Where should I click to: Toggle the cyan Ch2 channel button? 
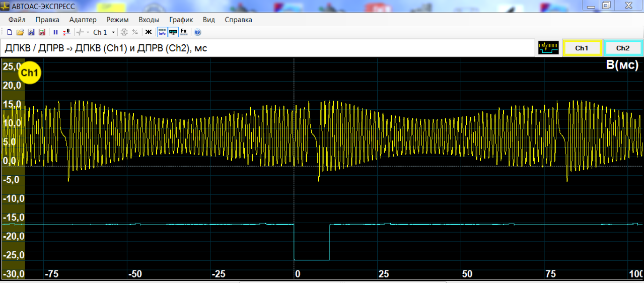[623, 48]
